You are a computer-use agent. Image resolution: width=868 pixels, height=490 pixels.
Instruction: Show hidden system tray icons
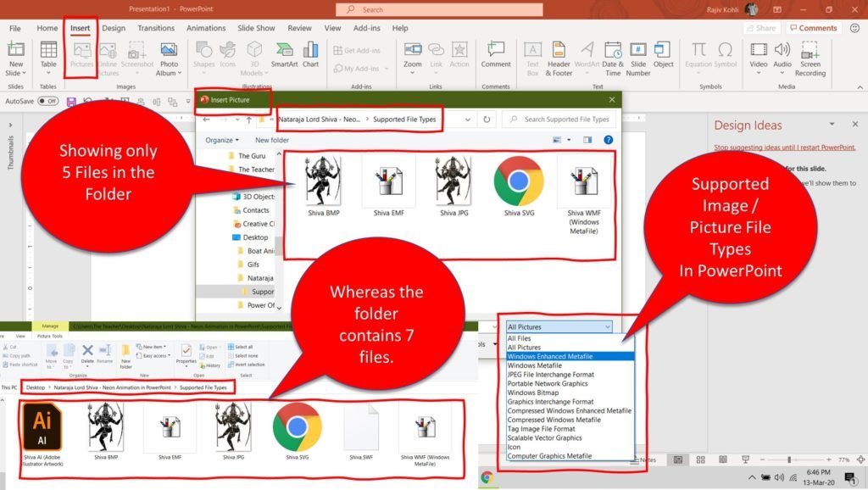(752, 477)
